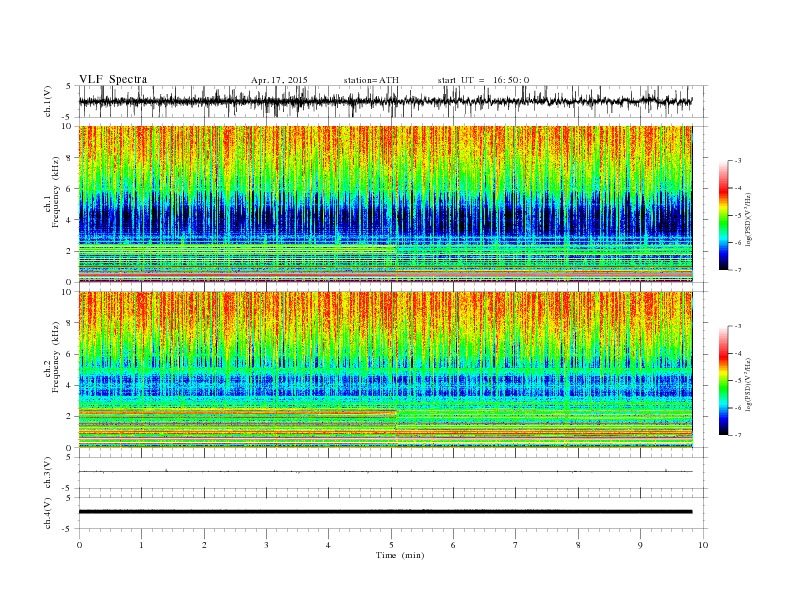Click "-5" on the ch.1 color scale
Viewport: 792px width, 612px height.
click(737, 216)
